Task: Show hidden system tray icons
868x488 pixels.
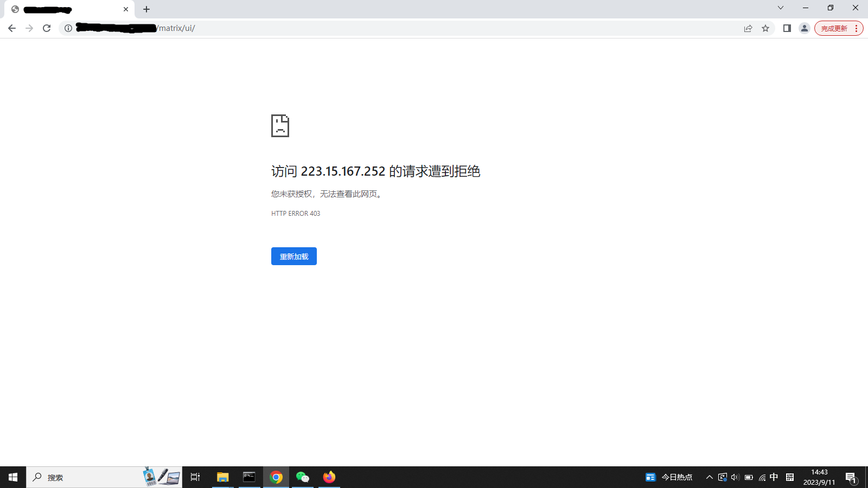Action: click(x=709, y=477)
